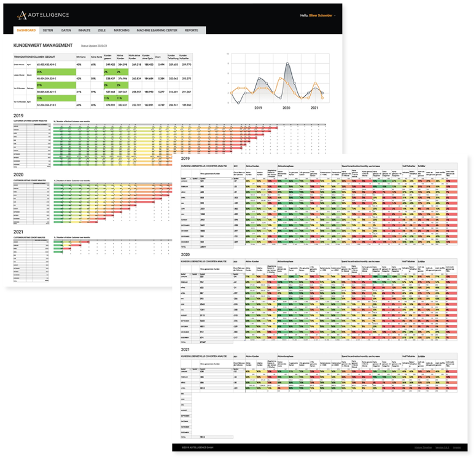Click the Oliver Schneider username link
The image size is (476, 459).
(321, 15)
